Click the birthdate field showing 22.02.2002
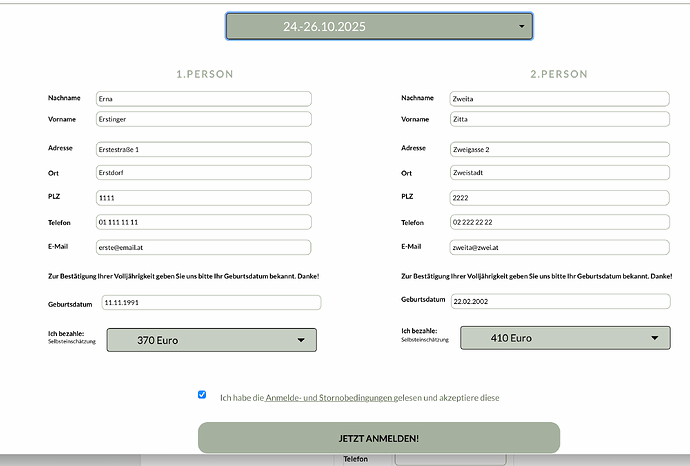 [x=558, y=301]
